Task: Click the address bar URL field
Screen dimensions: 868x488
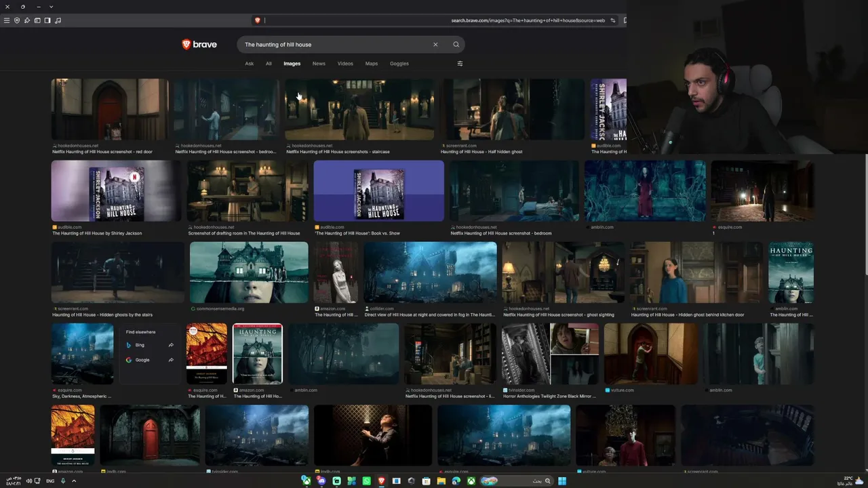Action: 434,20
